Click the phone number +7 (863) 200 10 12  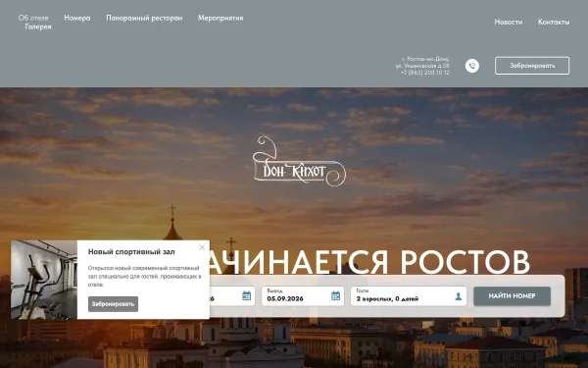424,73
